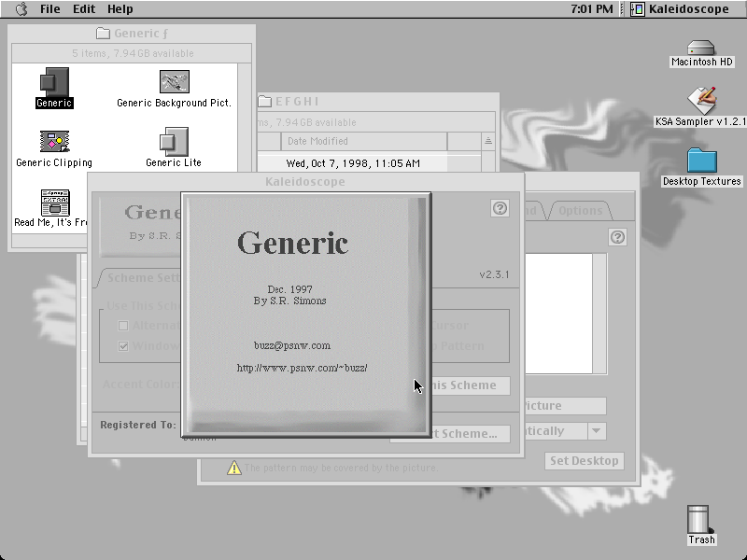Screen dimensions: 747x560
Task: Select the Read Me document icon
Action: [x=55, y=203]
